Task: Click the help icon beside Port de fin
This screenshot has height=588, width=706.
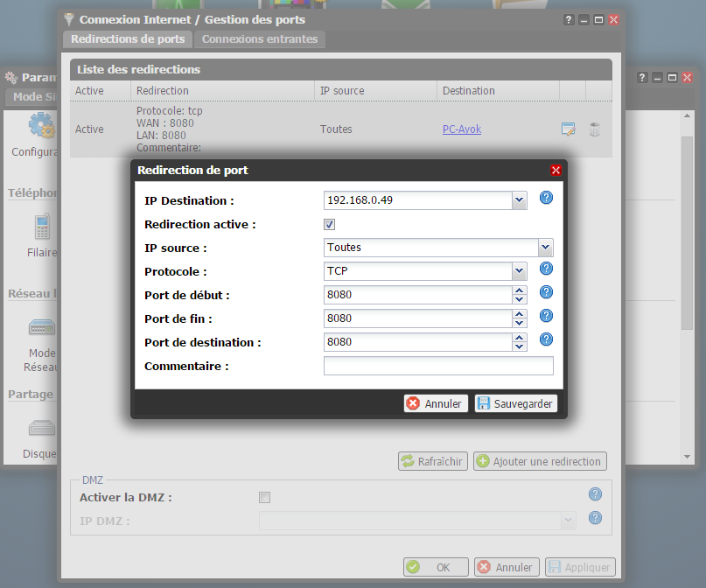Action: click(x=547, y=316)
